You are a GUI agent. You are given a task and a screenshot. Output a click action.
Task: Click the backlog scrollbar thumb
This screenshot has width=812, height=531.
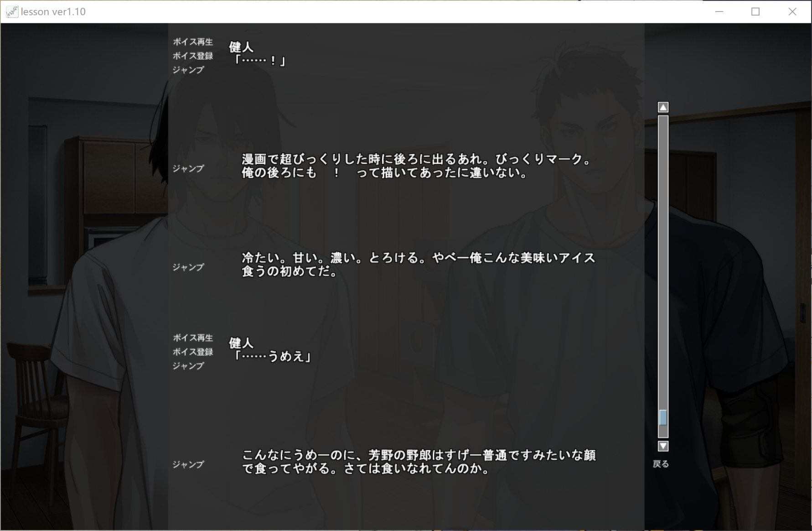[x=663, y=417]
